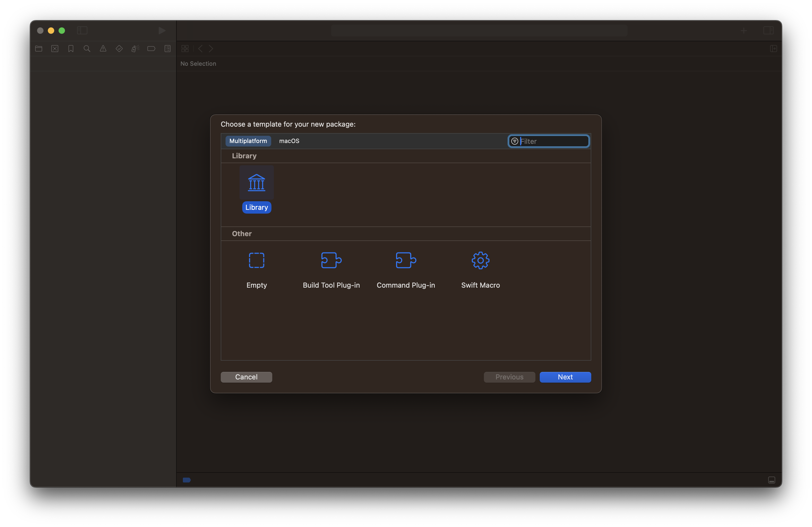Show the Issue navigator warning icon
Screen dimensions: 812x527
point(103,49)
